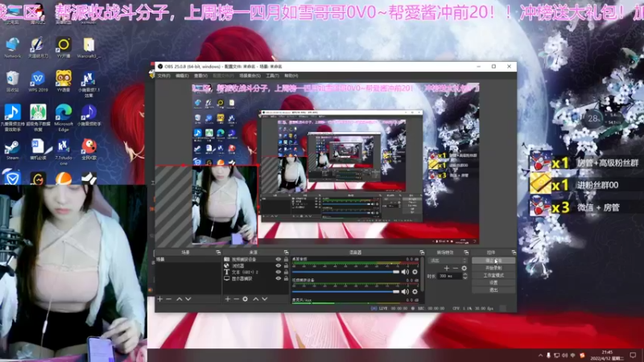This screenshot has width=644, height=362.
Task: Select the text (GDI+) 2 source row
Action: click(x=255, y=272)
